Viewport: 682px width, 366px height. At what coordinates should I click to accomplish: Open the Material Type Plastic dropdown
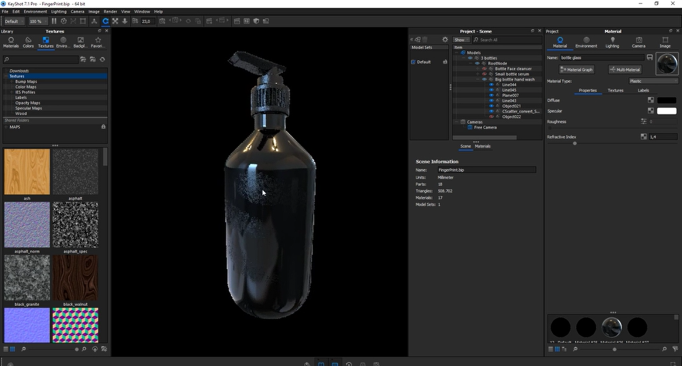(x=653, y=81)
